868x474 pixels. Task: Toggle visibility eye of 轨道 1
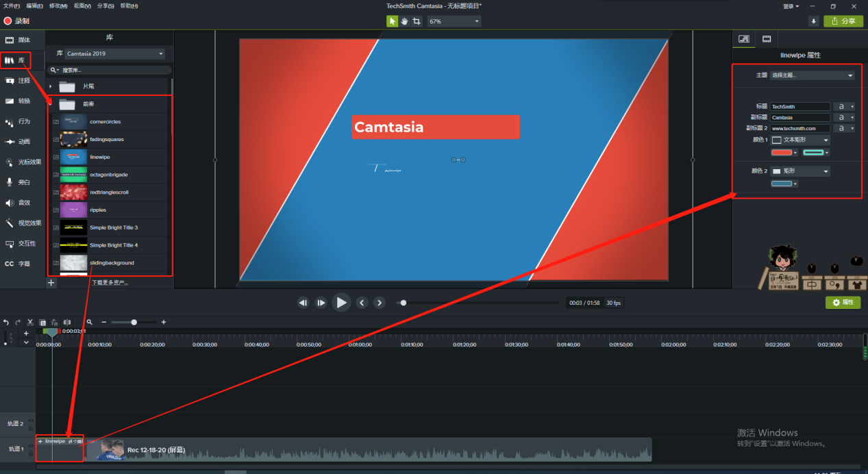tap(31, 445)
